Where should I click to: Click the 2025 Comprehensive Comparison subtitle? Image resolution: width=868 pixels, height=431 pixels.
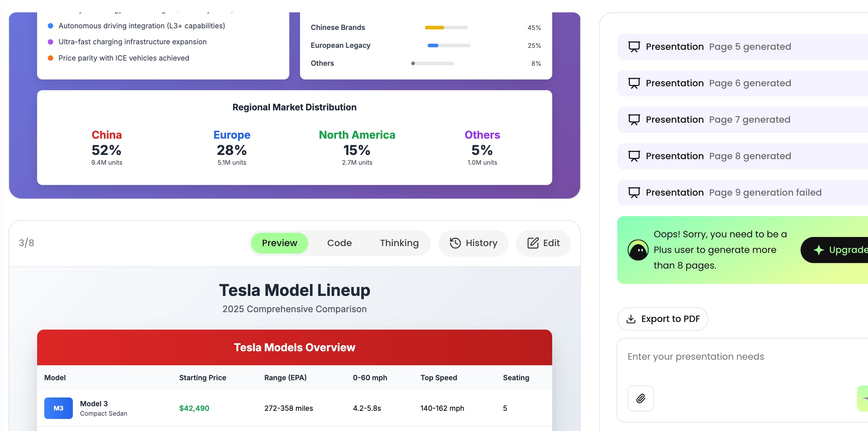pos(295,309)
